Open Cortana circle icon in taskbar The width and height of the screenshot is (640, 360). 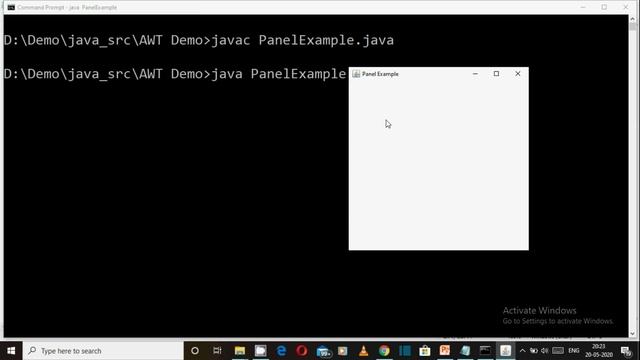[195, 351]
